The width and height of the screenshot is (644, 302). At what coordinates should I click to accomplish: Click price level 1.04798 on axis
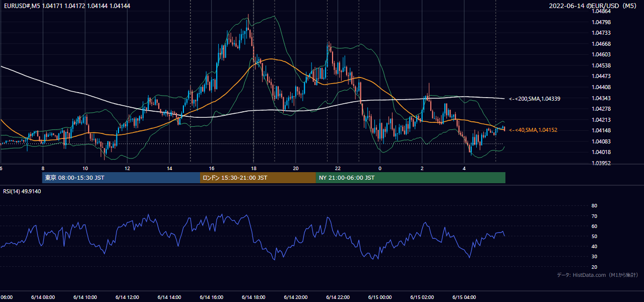pos(601,22)
